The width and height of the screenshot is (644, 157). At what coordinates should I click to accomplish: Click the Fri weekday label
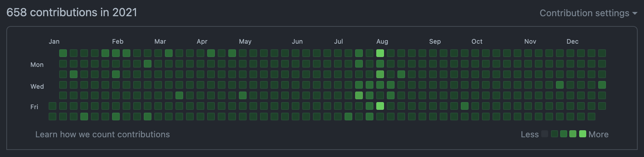coord(34,107)
